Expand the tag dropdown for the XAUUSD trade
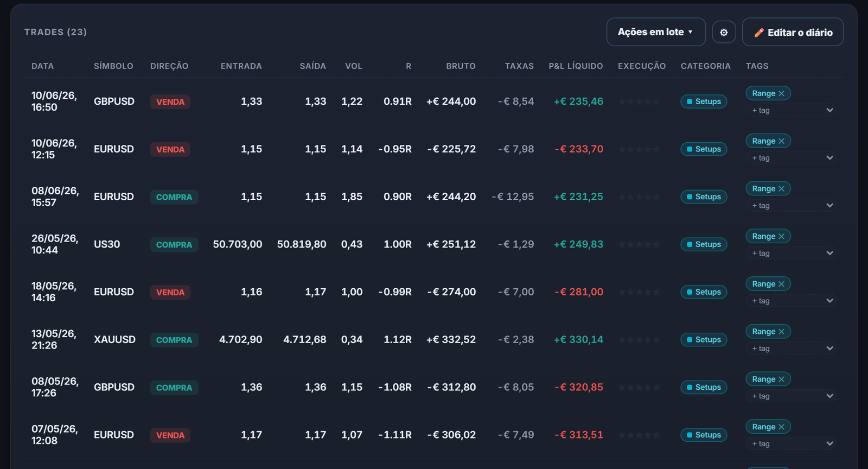This screenshot has height=469, width=868. pyautogui.click(x=791, y=348)
